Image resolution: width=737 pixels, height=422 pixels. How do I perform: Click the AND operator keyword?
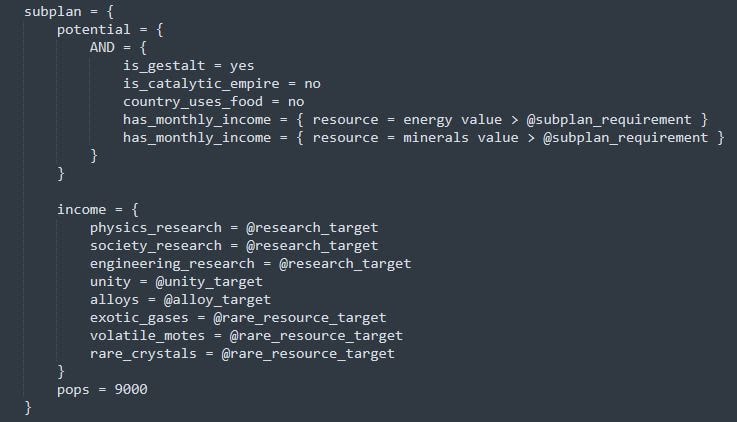(x=102, y=47)
